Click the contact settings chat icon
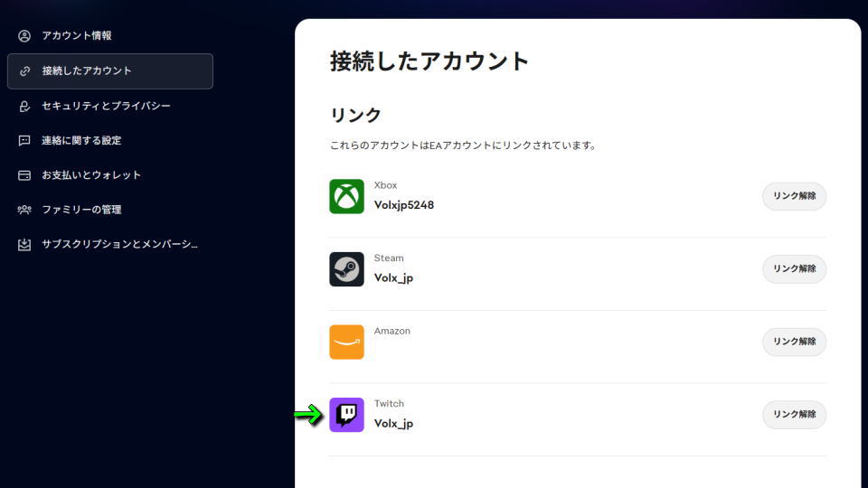The height and width of the screenshot is (488, 868). tap(24, 141)
